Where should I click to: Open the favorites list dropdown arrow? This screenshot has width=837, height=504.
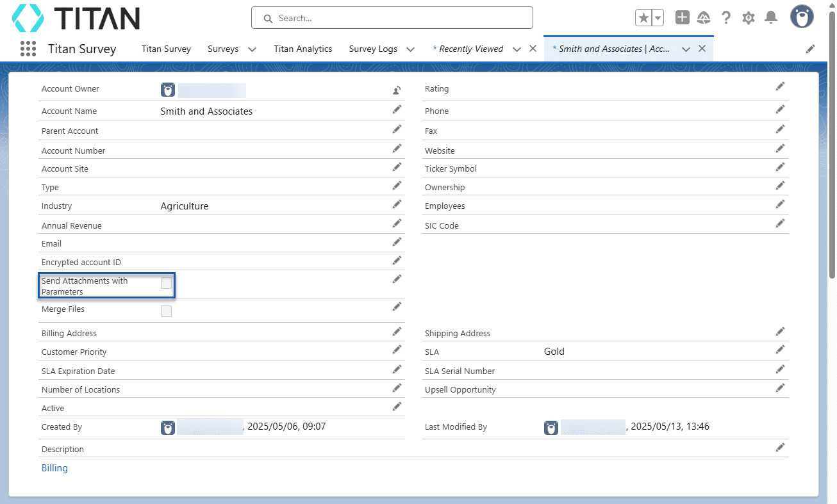tap(658, 18)
